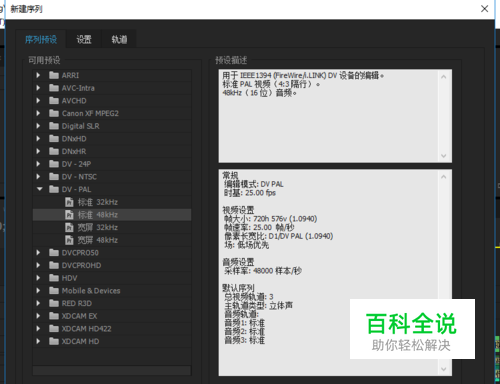Image resolution: width=500 pixels, height=384 pixels.
Task: Expand the HDV folder arrow
Action: click(38, 278)
